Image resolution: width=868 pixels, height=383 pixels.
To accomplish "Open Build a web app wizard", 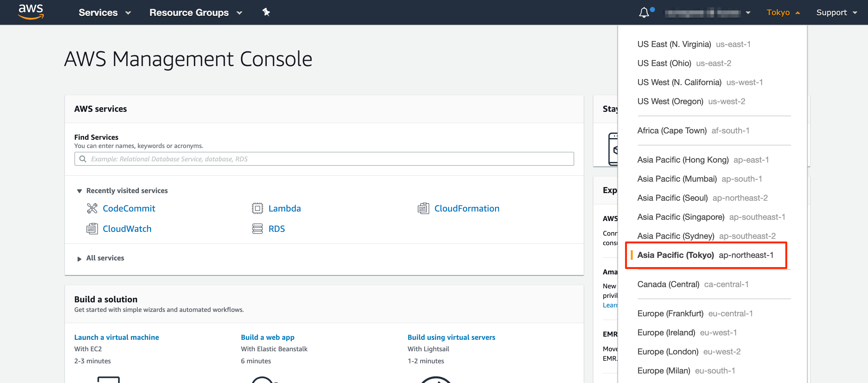I will (267, 337).
